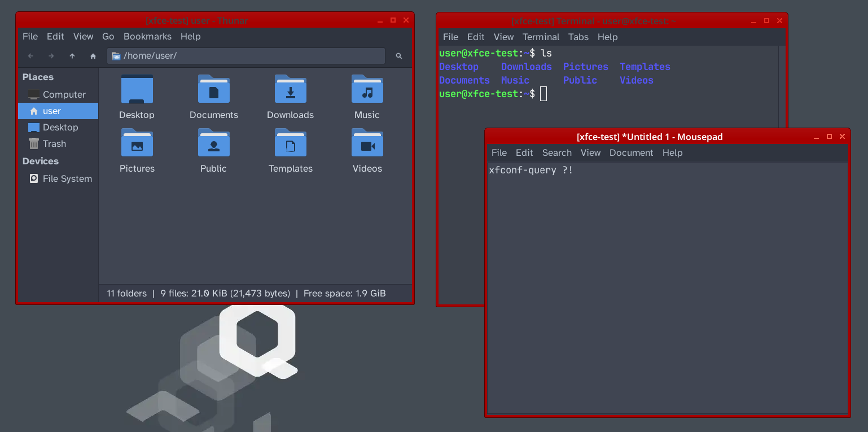Open the Document menu in Mousepad
The width and height of the screenshot is (868, 432).
[x=631, y=153]
